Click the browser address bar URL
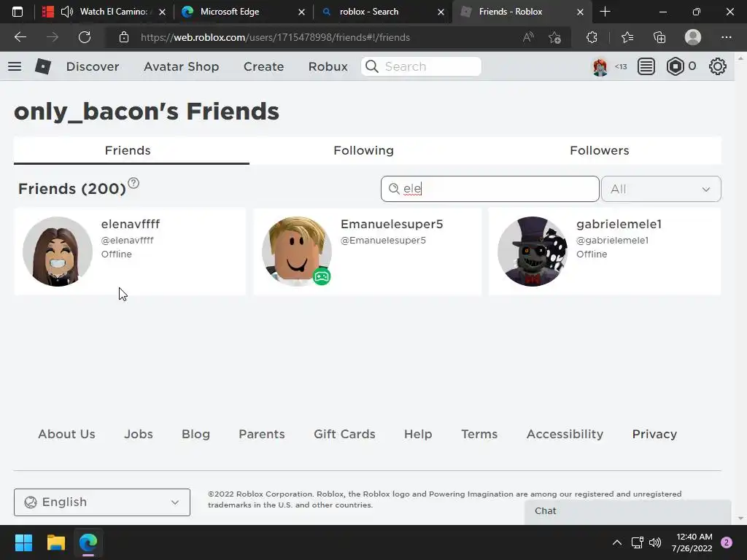Screen dimensions: 747x560 [275, 37]
